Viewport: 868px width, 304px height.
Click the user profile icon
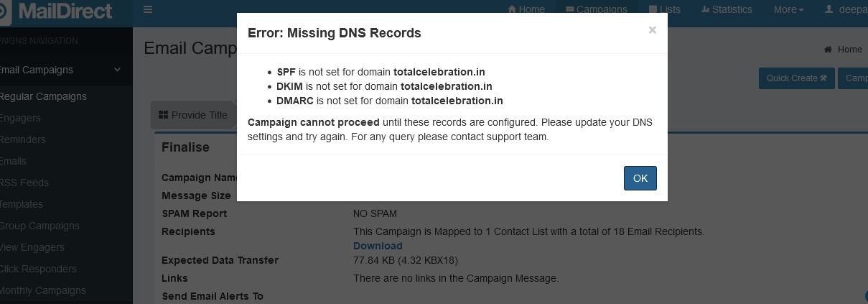(829, 9)
